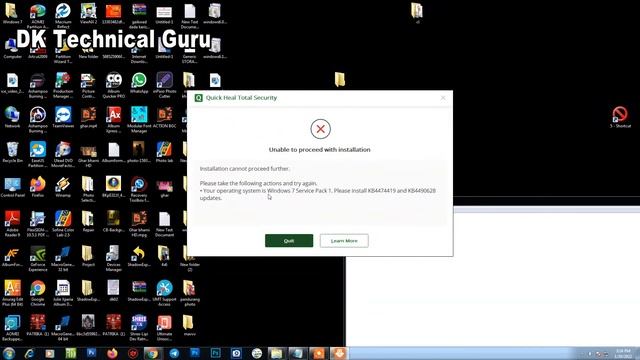Open Adobe Reader 9 desktop shortcut
The image size is (640, 360).
(12, 224)
